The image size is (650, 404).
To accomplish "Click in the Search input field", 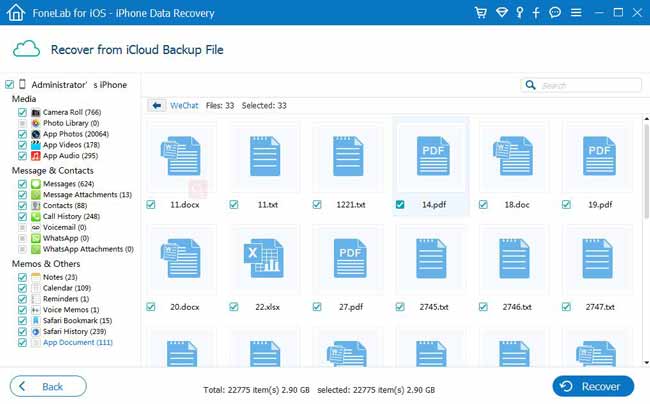I will (581, 85).
